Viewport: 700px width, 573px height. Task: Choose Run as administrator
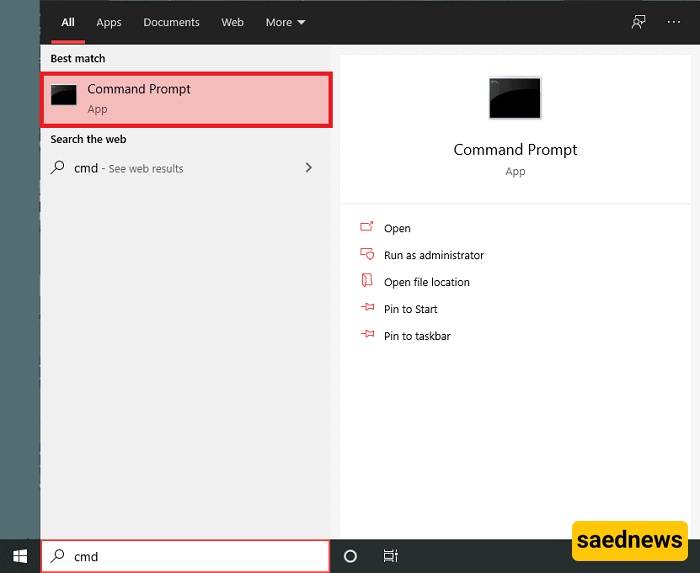pyautogui.click(x=434, y=255)
